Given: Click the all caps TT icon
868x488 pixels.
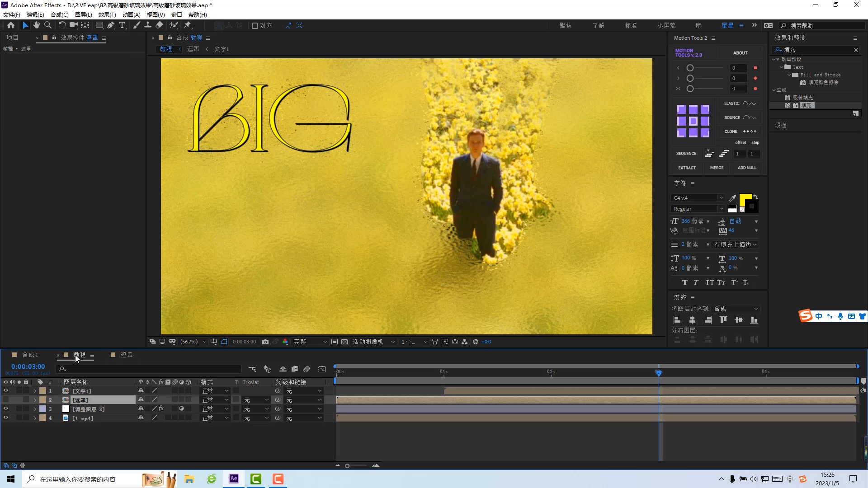Looking at the screenshot, I should pyautogui.click(x=709, y=282).
